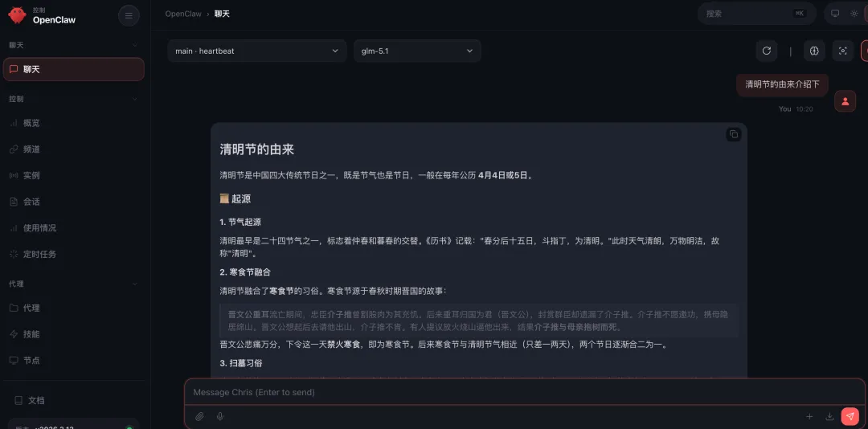Toggle thinking display brain icon
This screenshot has width=868, height=429.
(x=814, y=51)
